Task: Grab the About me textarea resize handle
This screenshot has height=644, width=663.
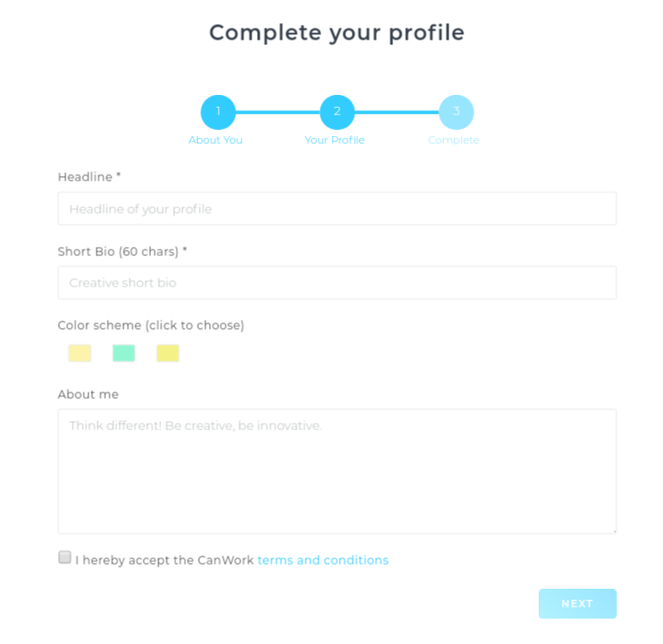Action: (x=612, y=530)
